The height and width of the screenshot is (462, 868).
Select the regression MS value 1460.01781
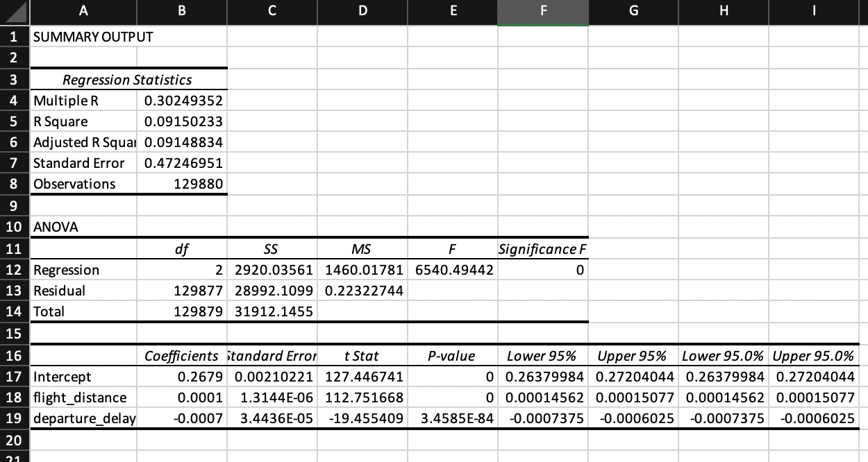(x=362, y=270)
